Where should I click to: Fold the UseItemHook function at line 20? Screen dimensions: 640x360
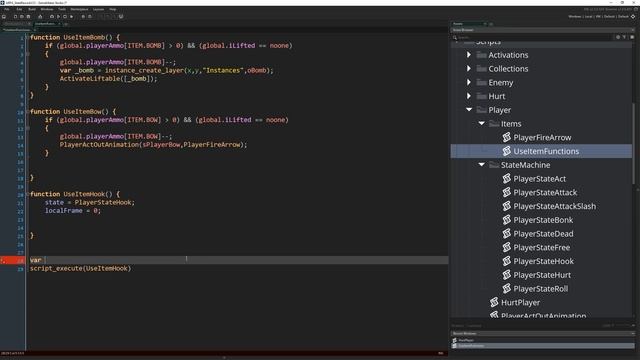pos(27,194)
